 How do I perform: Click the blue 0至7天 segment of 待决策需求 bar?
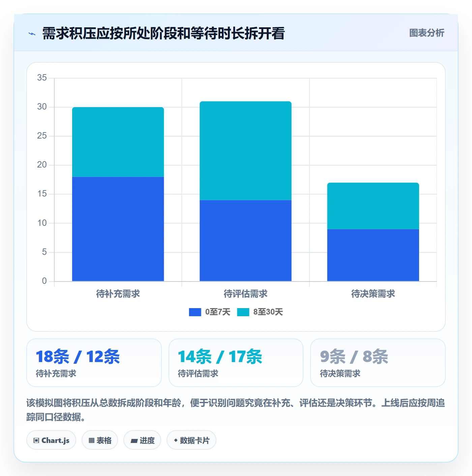373,255
